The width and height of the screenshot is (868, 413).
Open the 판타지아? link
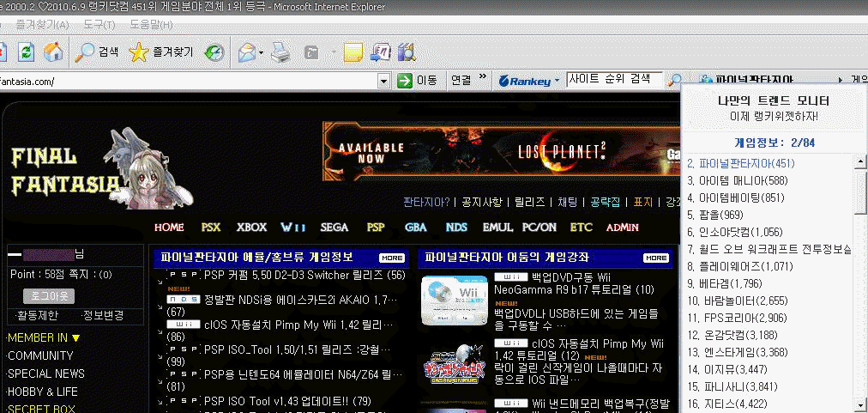click(426, 202)
